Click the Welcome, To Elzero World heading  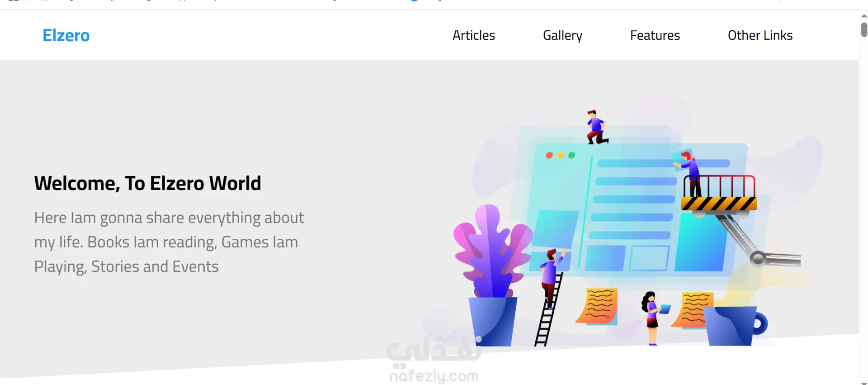coord(148,183)
